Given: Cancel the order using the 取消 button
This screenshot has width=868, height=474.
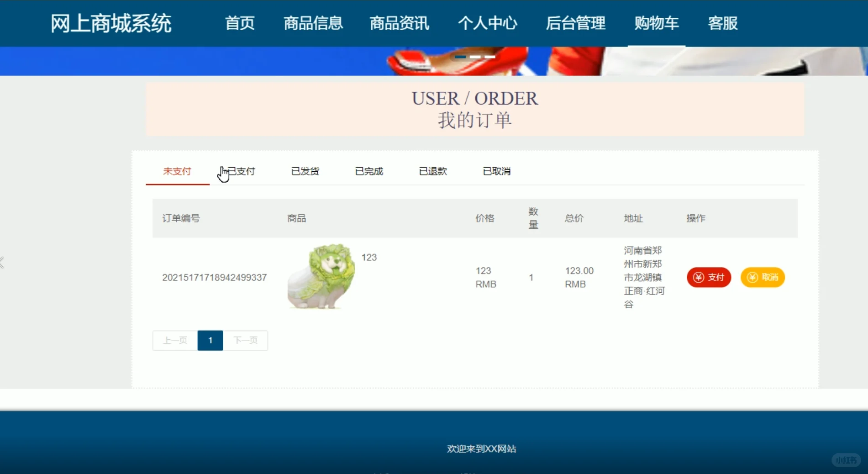Looking at the screenshot, I should pos(762,277).
